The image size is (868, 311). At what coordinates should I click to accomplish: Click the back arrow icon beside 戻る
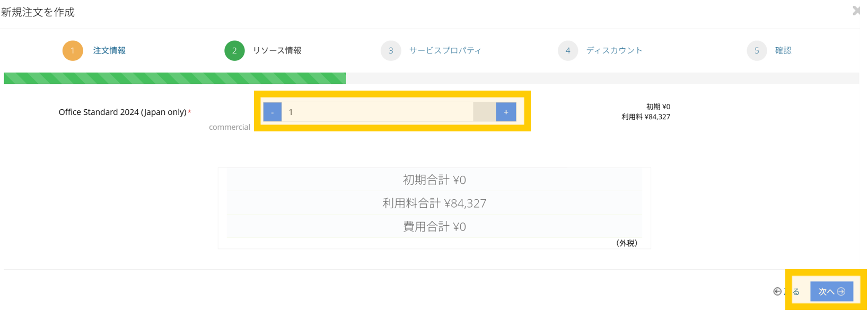pos(777,291)
